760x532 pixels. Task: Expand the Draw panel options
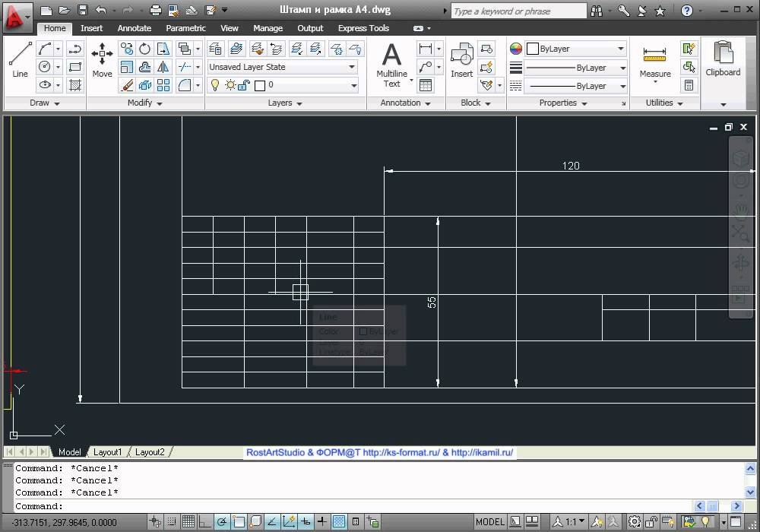(x=45, y=103)
